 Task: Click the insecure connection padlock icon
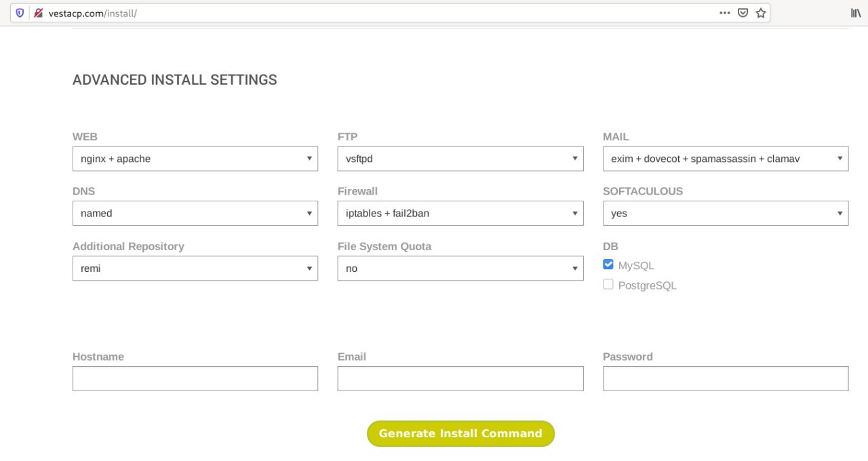pos(39,13)
